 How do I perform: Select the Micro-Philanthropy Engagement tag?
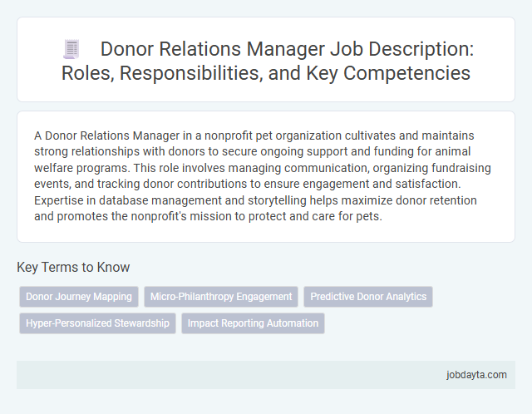click(x=221, y=297)
